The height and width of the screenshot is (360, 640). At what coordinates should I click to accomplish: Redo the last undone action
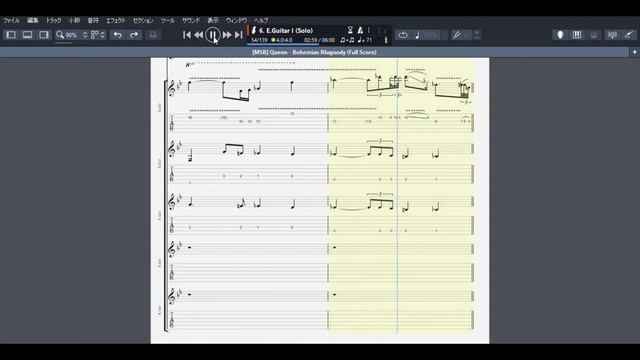pyautogui.click(x=134, y=35)
